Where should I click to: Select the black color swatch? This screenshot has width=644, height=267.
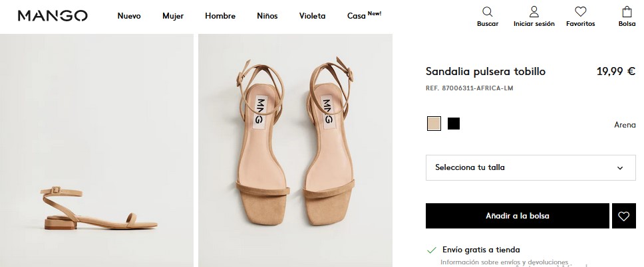454,124
